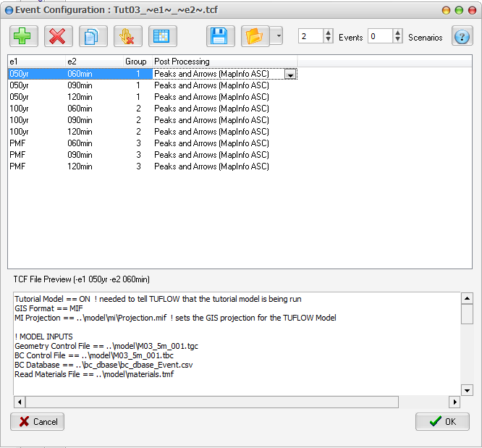Click the red X delete row button

pyautogui.click(x=59, y=36)
